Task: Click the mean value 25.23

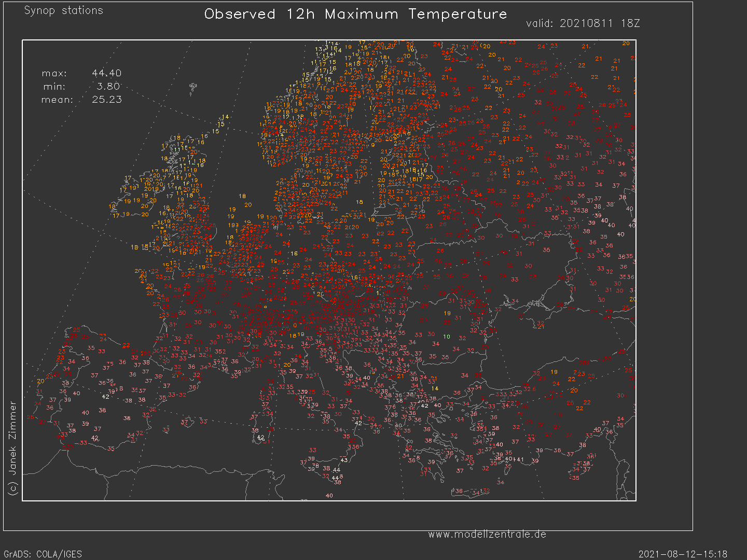Action: 106,100
